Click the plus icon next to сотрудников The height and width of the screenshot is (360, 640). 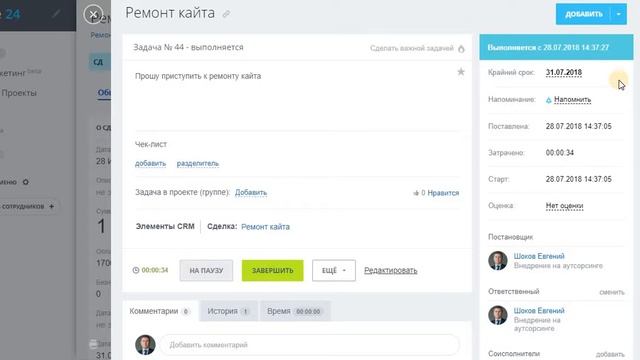[51, 207]
